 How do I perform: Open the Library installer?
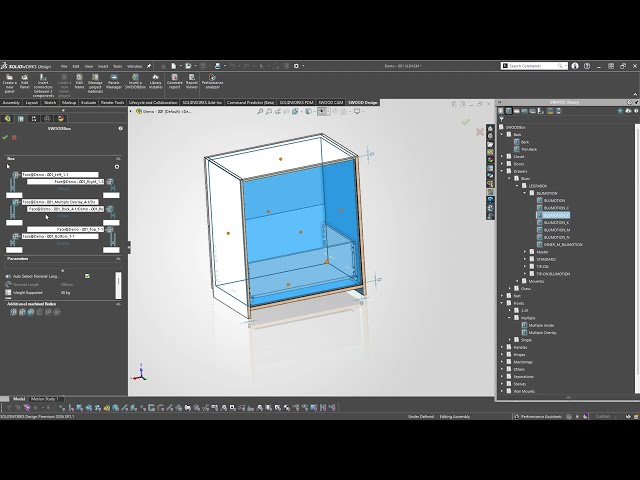(x=156, y=82)
